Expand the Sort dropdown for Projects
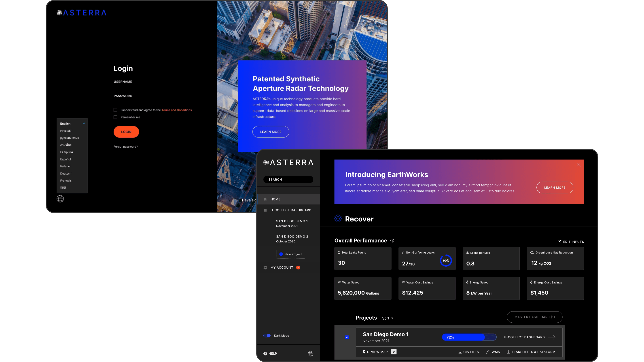Viewport: 644px width, 362px height. click(x=388, y=318)
